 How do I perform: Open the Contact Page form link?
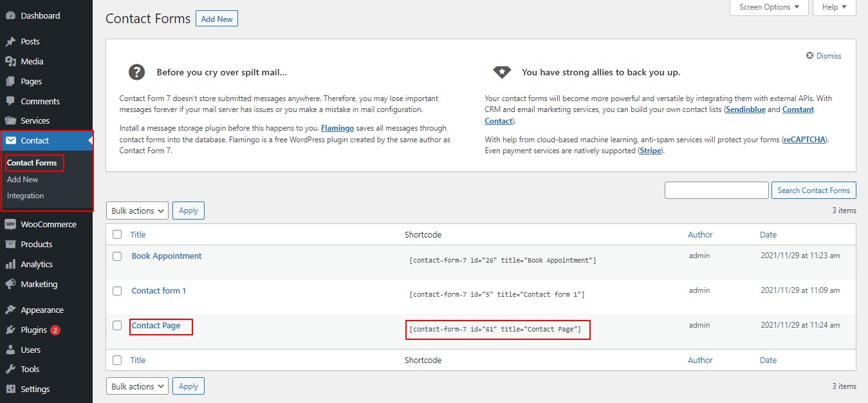click(x=156, y=326)
